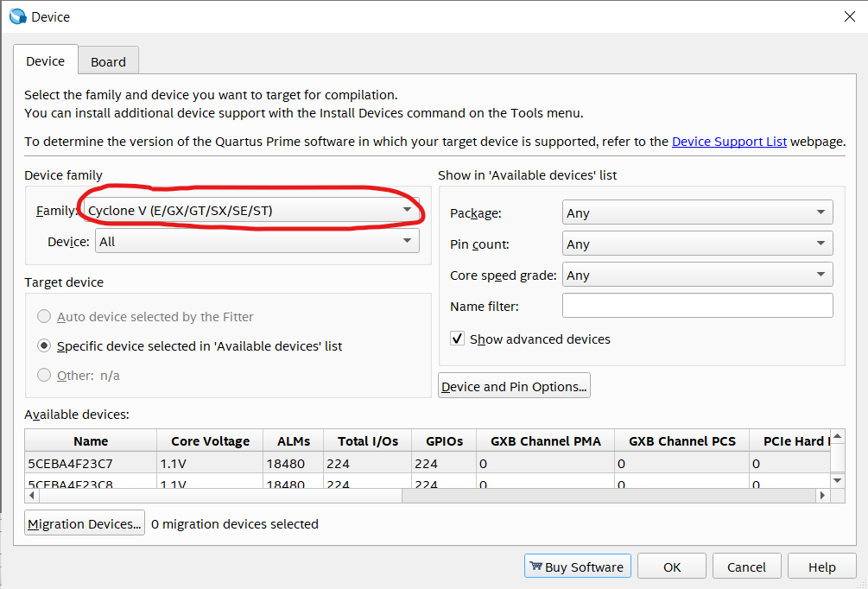Open the Device dropdown set to All
The image size is (868, 589).
click(x=257, y=241)
